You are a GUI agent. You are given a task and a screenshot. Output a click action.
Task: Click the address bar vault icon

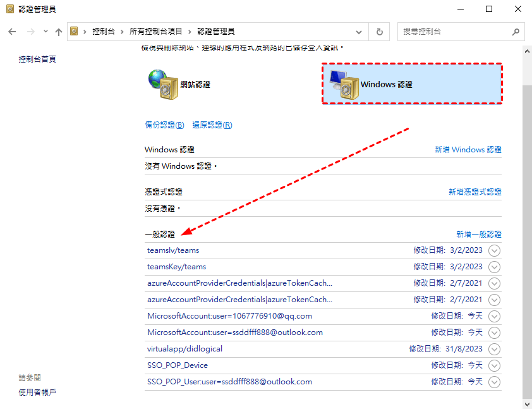[x=74, y=31]
